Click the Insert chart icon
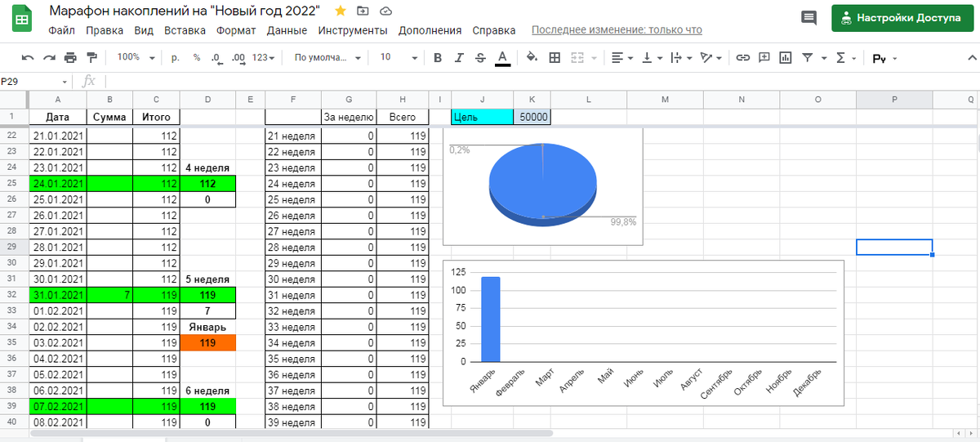 [786, 58]
